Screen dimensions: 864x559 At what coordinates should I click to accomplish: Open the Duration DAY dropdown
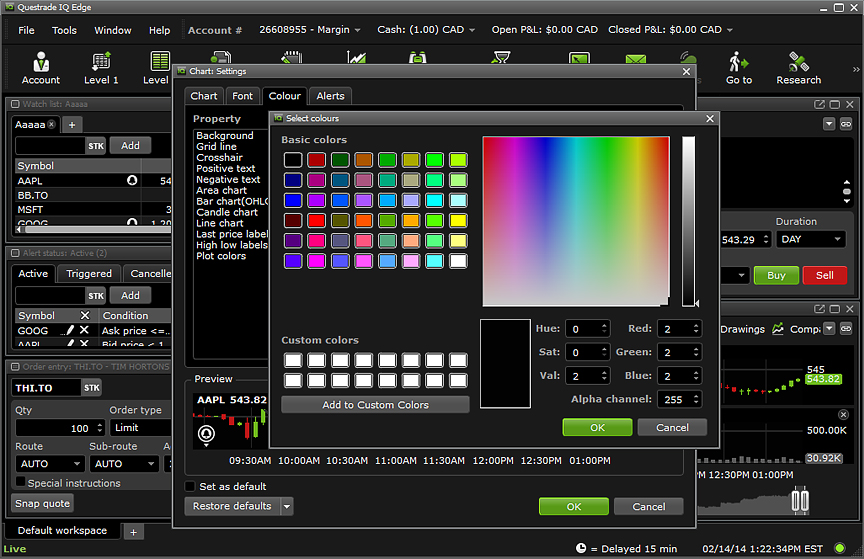click(x=811, y=239)
